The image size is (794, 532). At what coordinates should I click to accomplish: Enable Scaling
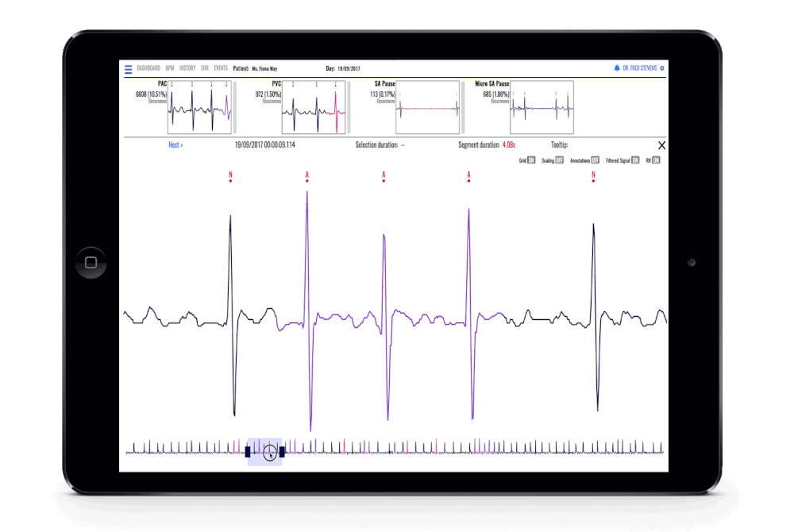point(558,160)
